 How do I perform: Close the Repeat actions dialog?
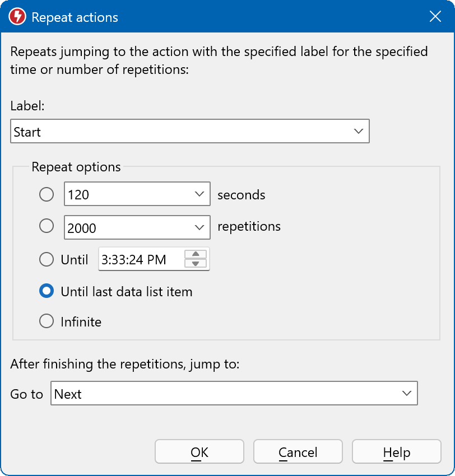pos(435,17)
